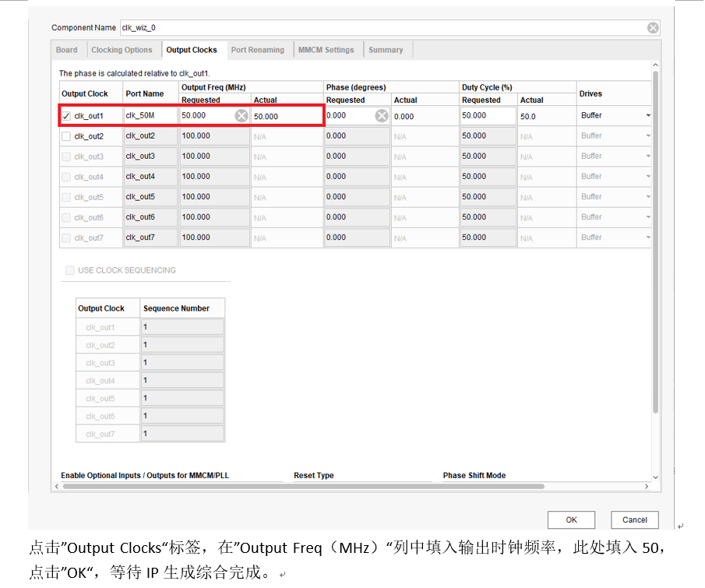The image size is (705, 588).
Task: Open the Summary tab
Action: coord(386,50)
